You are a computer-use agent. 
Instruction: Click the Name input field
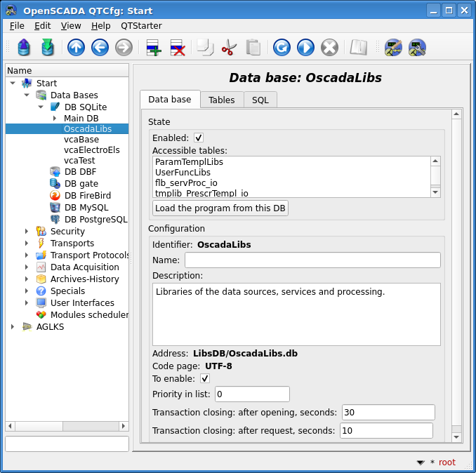point(312,260)
